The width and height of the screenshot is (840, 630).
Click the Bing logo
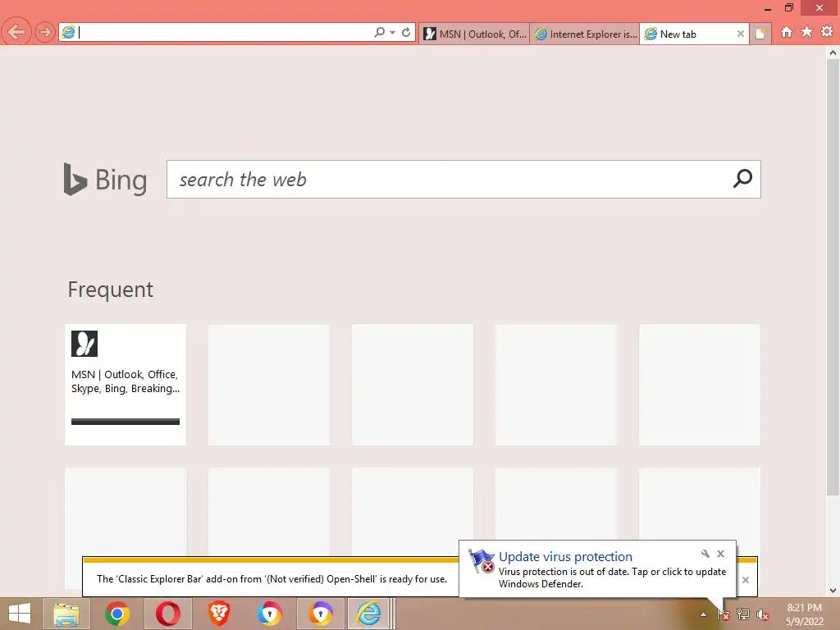pyautogui.click(x=105, y=179)
